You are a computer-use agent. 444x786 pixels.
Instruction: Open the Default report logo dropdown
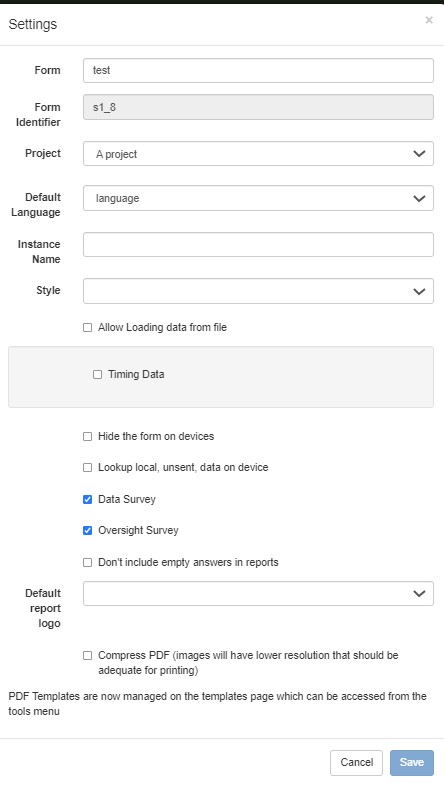point(258,594)
